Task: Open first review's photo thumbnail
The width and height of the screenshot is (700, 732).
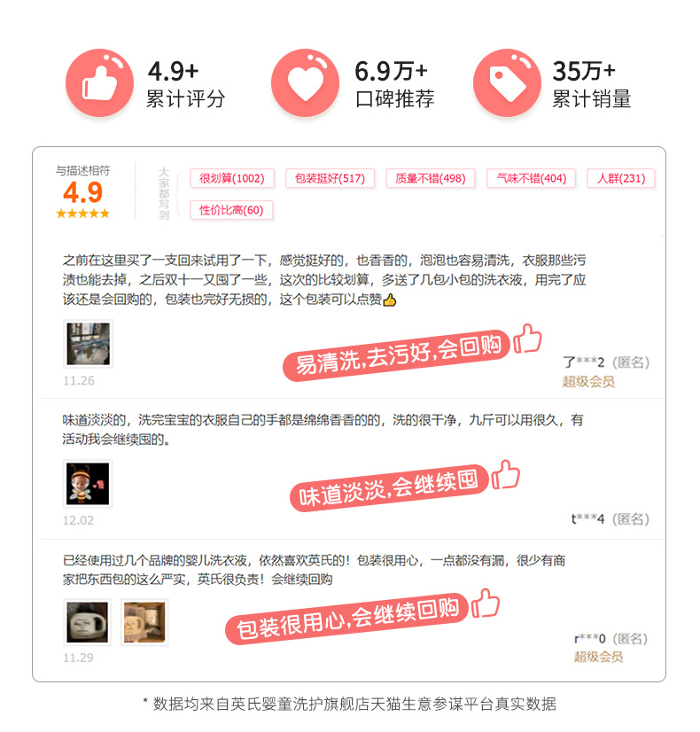Action: click(x=89, y=344)
